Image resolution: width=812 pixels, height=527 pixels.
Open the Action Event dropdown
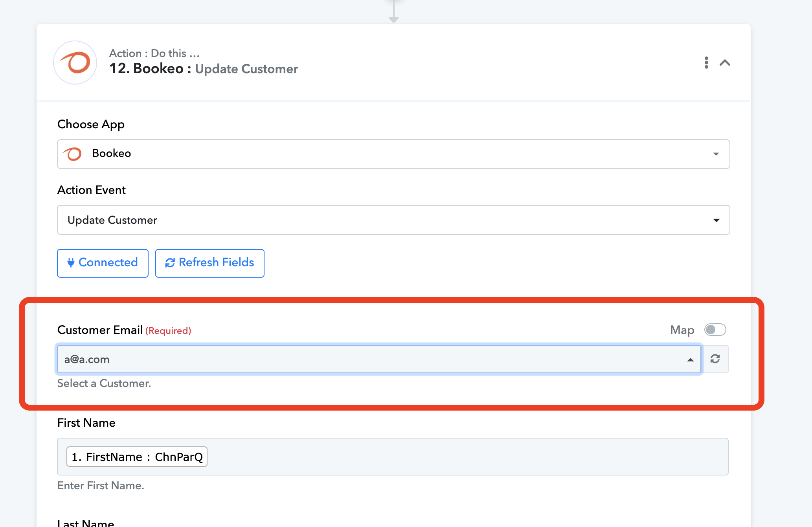point(393,220)
